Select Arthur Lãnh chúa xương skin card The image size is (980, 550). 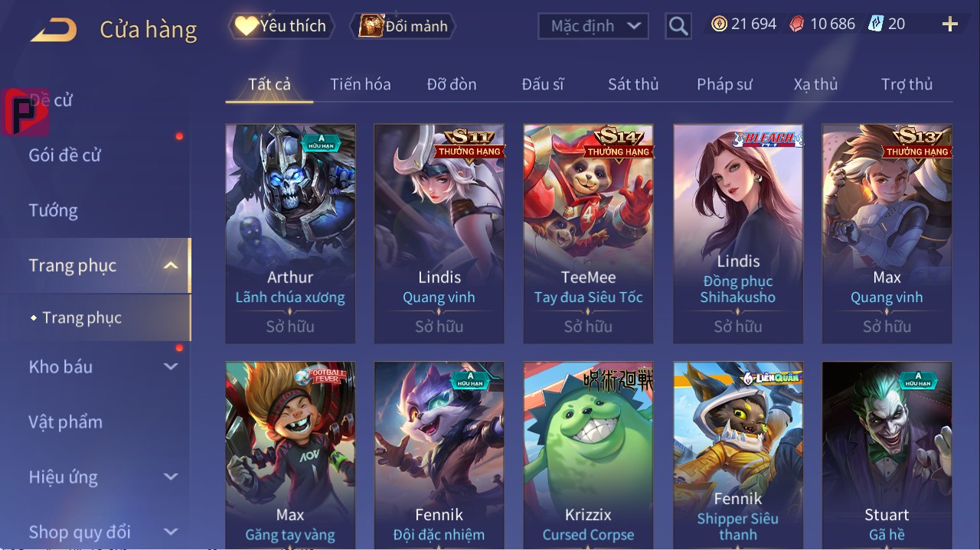click(290, 234)
